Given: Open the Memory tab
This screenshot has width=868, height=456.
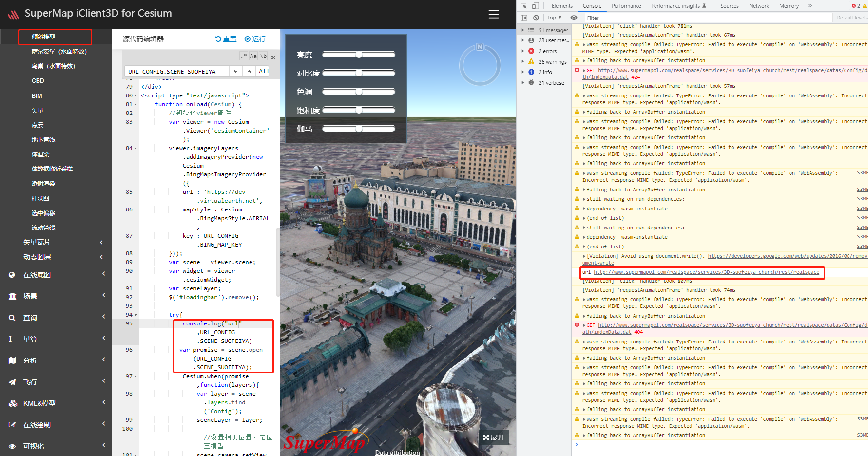Looking at the screenshot, I should pyautogui.click(x=789, y=6).
